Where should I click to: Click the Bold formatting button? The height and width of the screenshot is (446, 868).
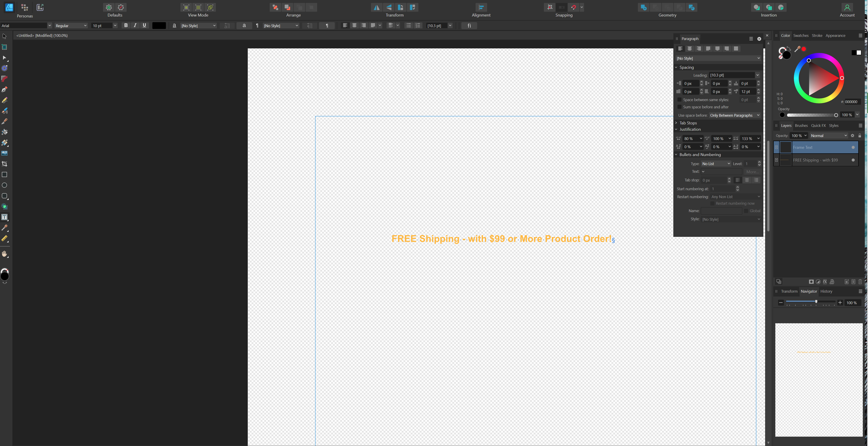coord(126,26)
